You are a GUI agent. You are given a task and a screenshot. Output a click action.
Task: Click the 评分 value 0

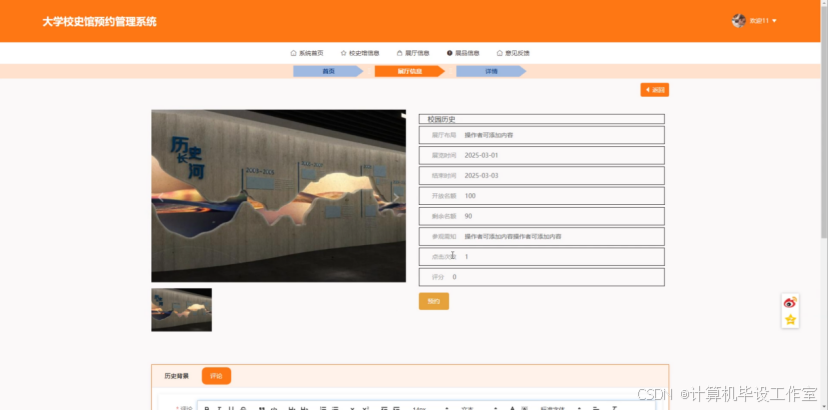(x=454, y=277)
